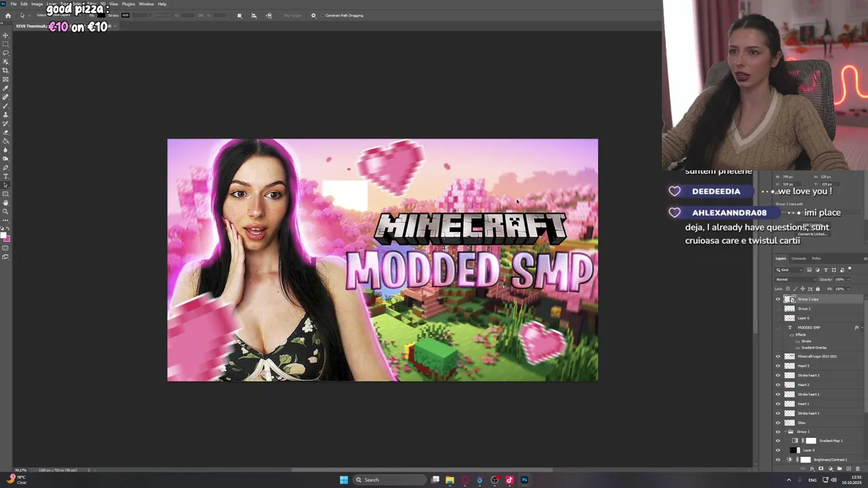Click the Add layer style fx icon

(812, 468)
